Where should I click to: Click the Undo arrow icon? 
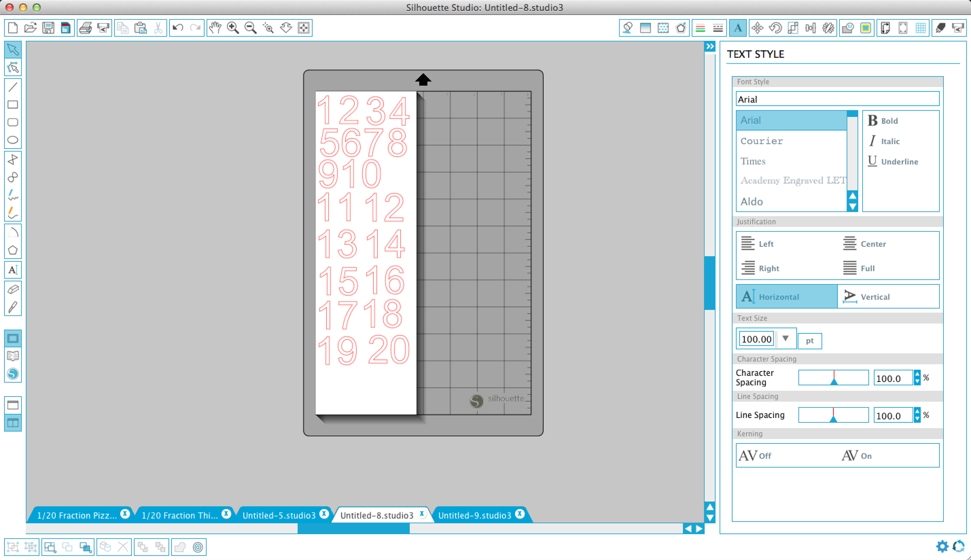[x=178, y=28]
